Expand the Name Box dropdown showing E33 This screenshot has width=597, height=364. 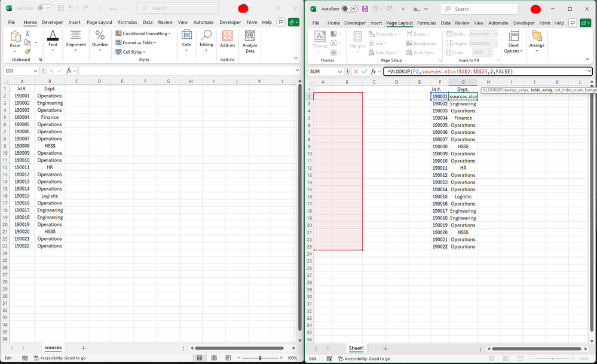coord(35,71)
